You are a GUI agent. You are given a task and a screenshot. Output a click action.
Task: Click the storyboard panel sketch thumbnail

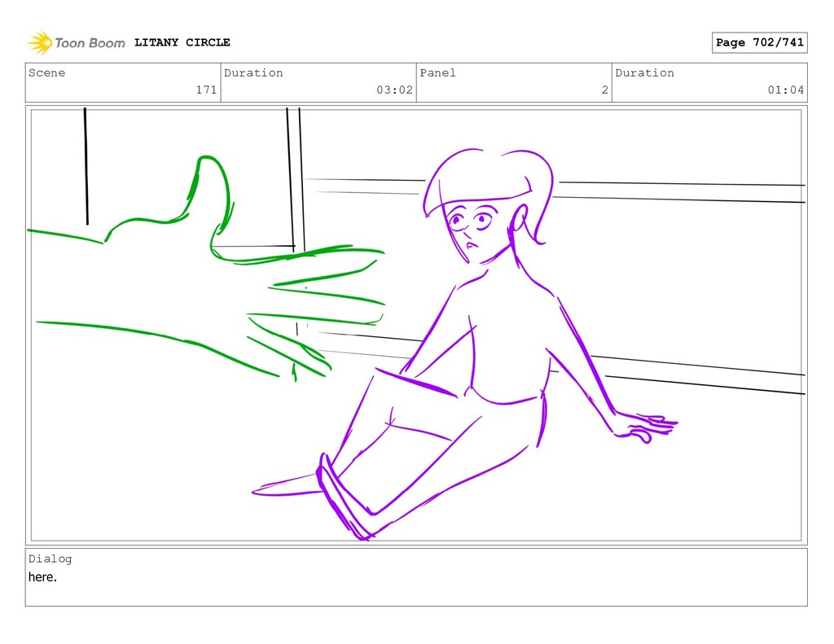tap(416, 325)
